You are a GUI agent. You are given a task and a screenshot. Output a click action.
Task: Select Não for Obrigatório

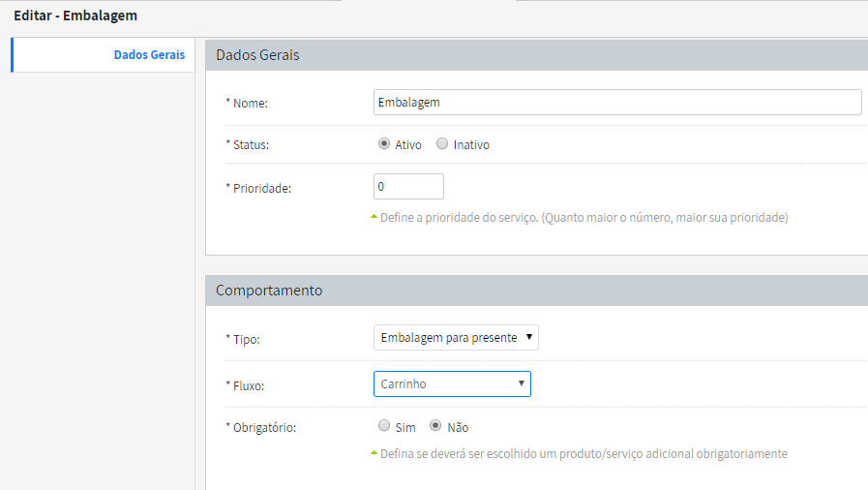[x=435, y=426]
